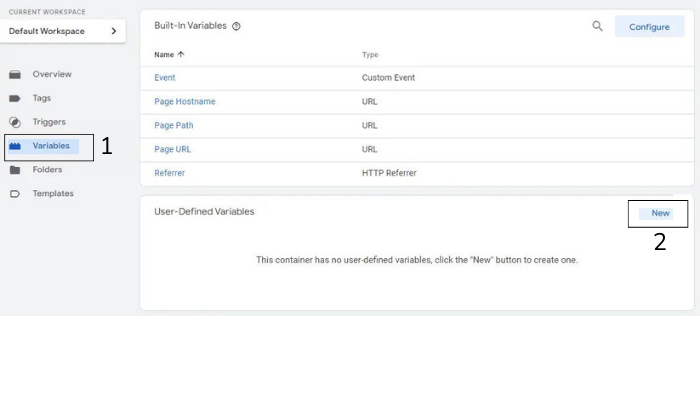The width and height of the screenshot is (700, 400).
Task: Click the Triggers circular icon
Action: click(15, 122)
